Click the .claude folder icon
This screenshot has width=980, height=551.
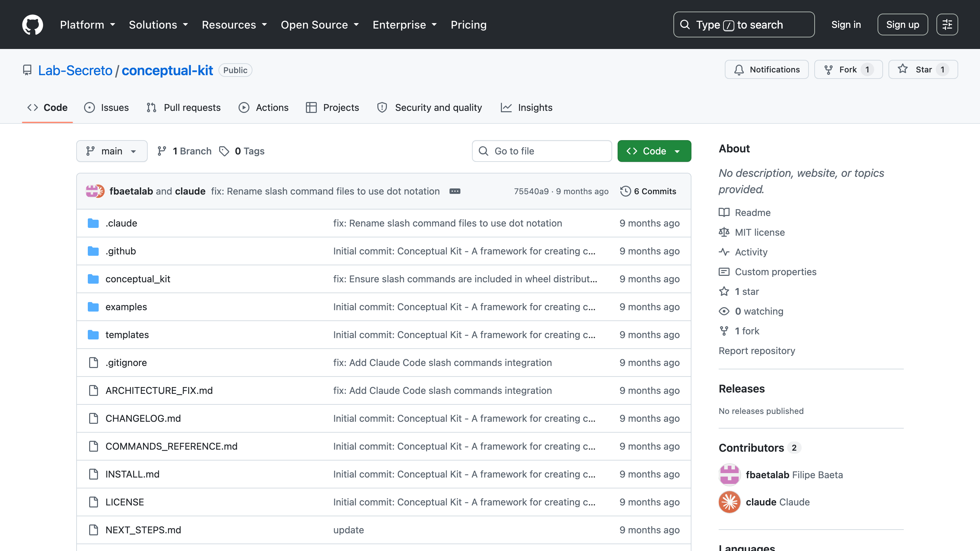tap(93, 223)
